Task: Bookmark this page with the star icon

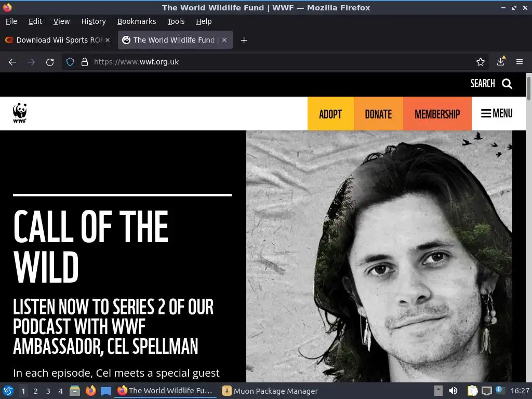Action: [x=480, y=62]
